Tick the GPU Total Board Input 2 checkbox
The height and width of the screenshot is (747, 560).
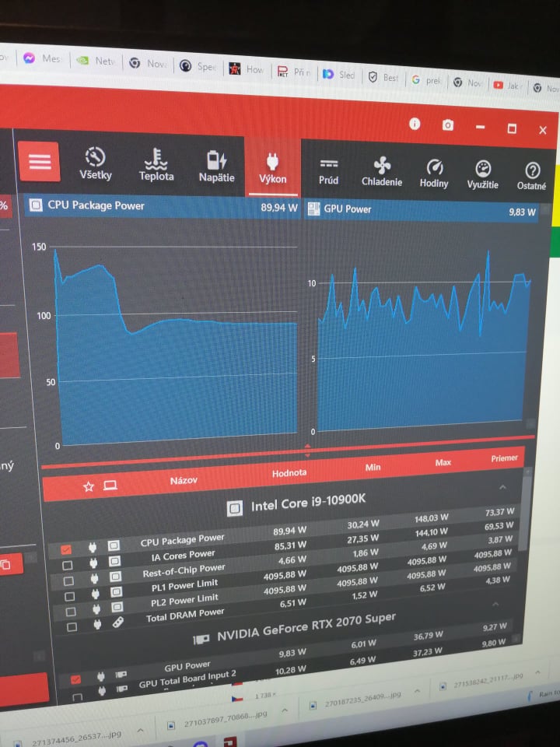point(77,697)
